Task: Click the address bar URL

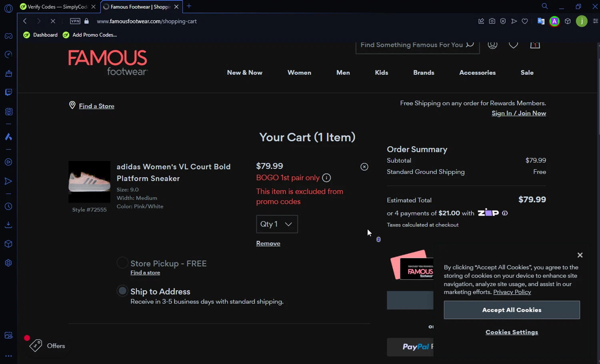Action: [147, 21]
